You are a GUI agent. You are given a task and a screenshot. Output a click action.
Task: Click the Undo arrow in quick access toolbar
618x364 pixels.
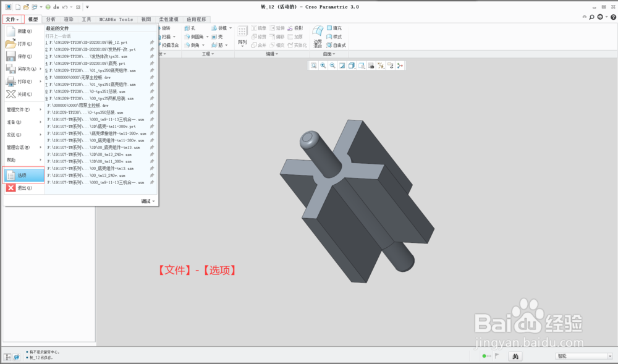point(65,7)
